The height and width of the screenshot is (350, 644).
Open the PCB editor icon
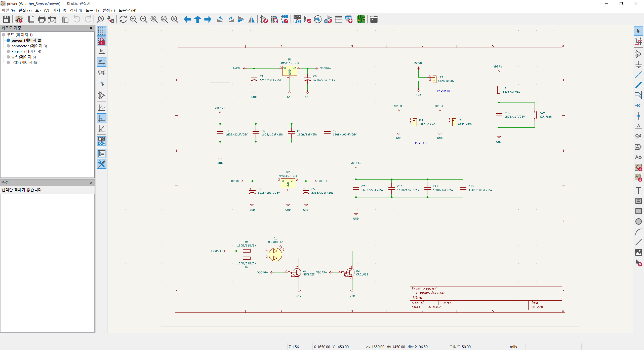click(361, 19)
